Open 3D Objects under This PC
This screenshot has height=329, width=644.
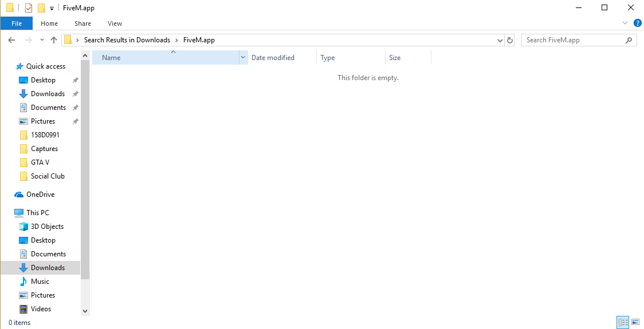pos(47,227)
